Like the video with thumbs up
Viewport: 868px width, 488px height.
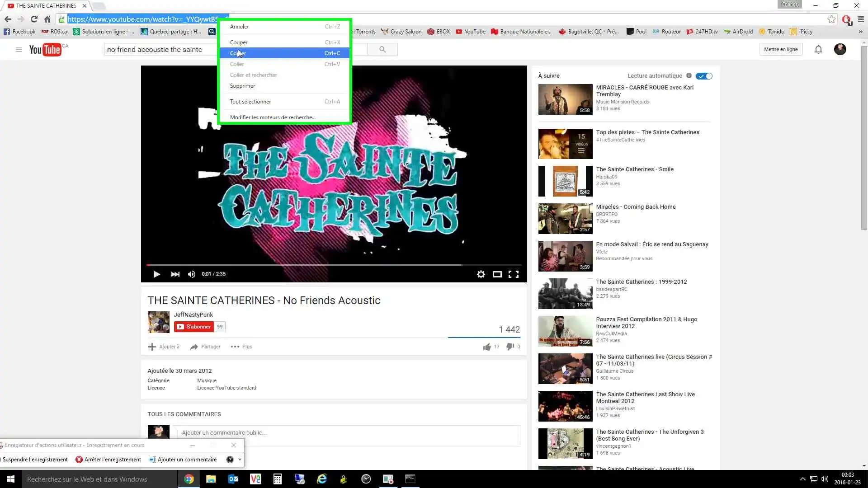487,347
